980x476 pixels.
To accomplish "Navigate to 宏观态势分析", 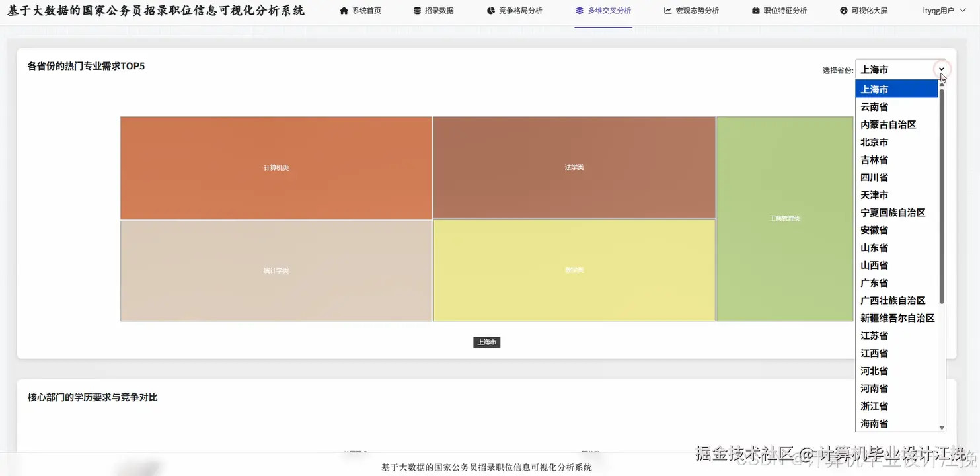I will 692,11.
